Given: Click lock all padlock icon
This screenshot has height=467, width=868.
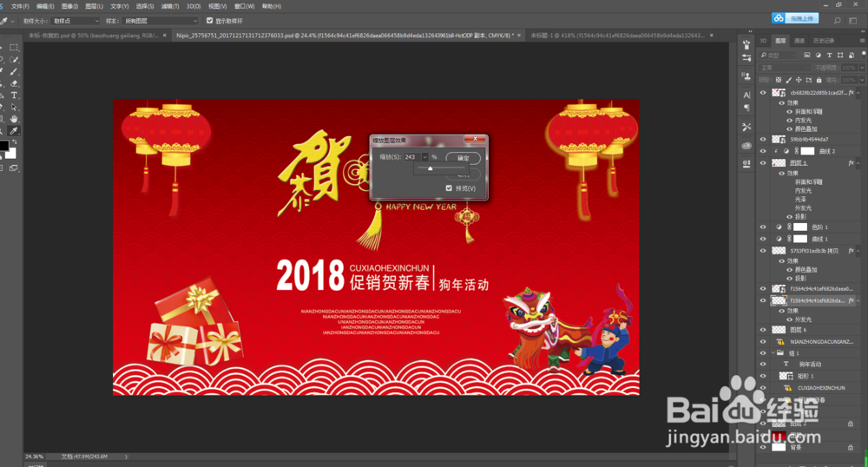Looking at the screenshot, I should tap(819, 80).
